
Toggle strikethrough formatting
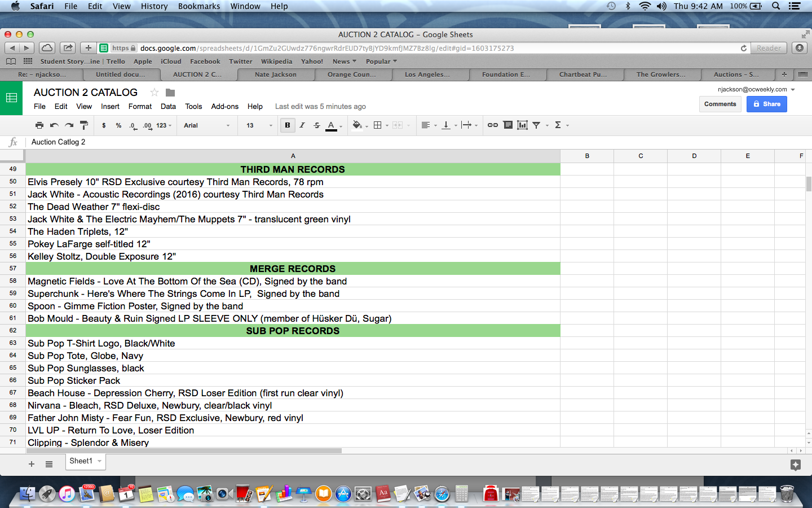coord(317,125)
